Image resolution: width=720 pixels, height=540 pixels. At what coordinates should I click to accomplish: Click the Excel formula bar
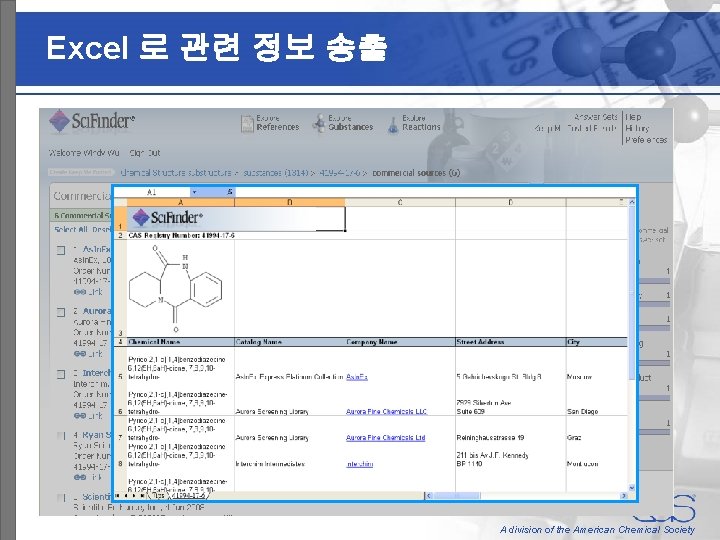pos(434,192)
